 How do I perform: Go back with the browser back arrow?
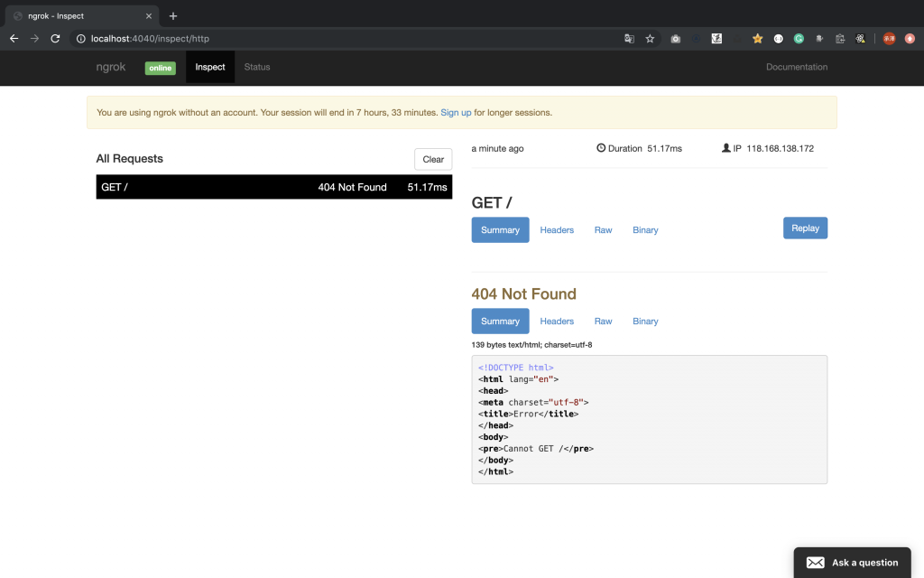pos(14,38)
